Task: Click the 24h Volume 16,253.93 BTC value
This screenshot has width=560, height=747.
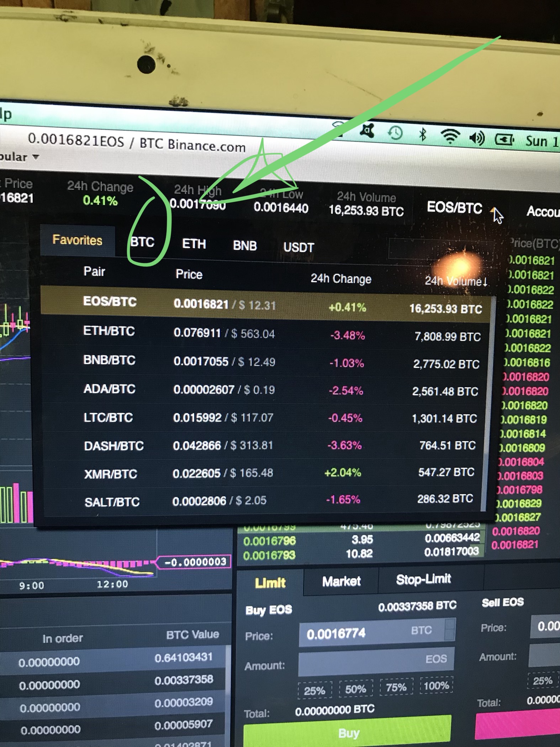Action: coord(366,211)
